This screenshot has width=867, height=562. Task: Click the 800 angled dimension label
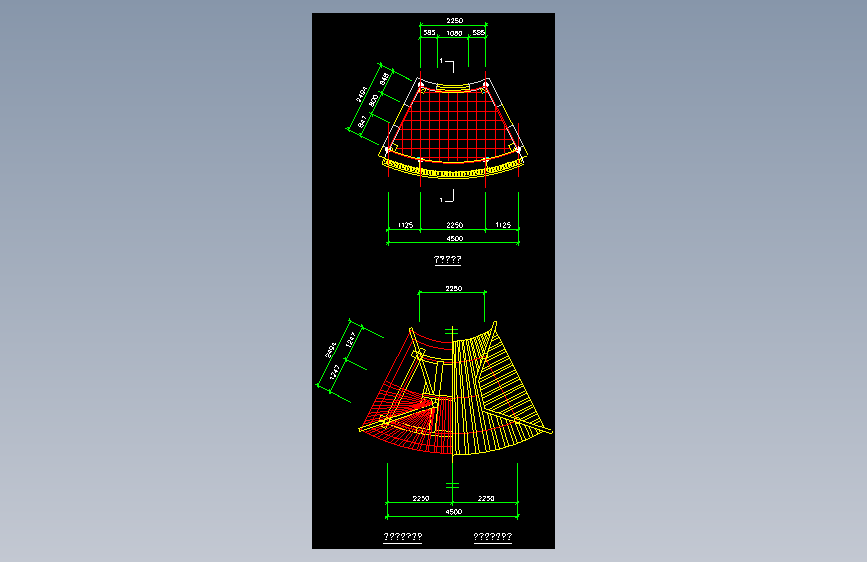(373, 101)
